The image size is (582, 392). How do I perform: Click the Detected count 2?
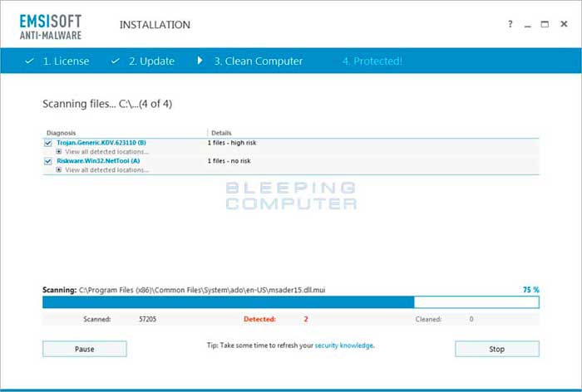306,319
